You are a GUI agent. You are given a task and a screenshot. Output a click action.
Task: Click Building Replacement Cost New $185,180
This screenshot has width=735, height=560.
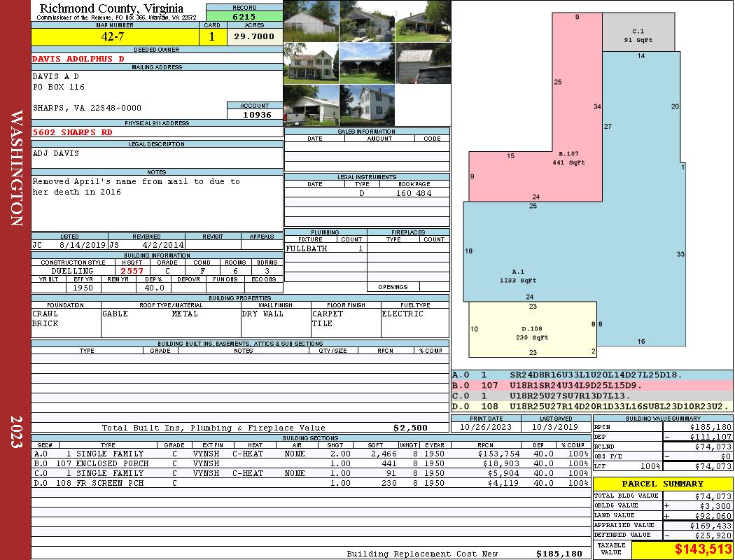(x=559, y=554)
